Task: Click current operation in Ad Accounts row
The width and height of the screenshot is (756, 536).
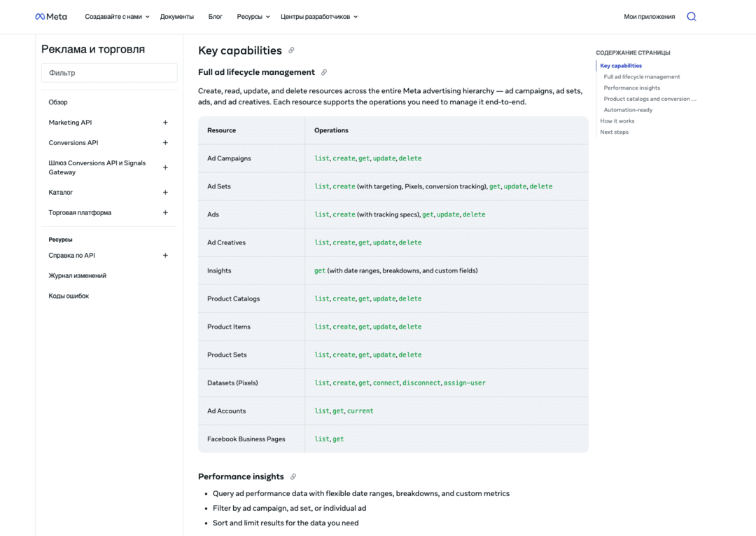Action: (x=360, y=411)
